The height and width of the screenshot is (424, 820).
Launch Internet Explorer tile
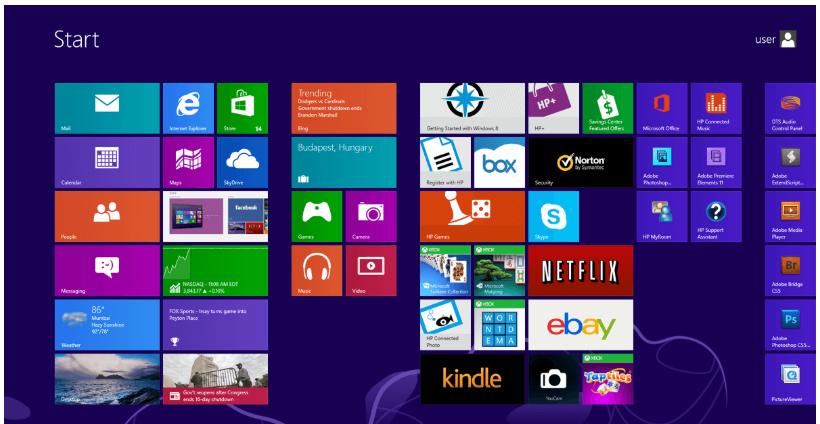click(188, 108)
